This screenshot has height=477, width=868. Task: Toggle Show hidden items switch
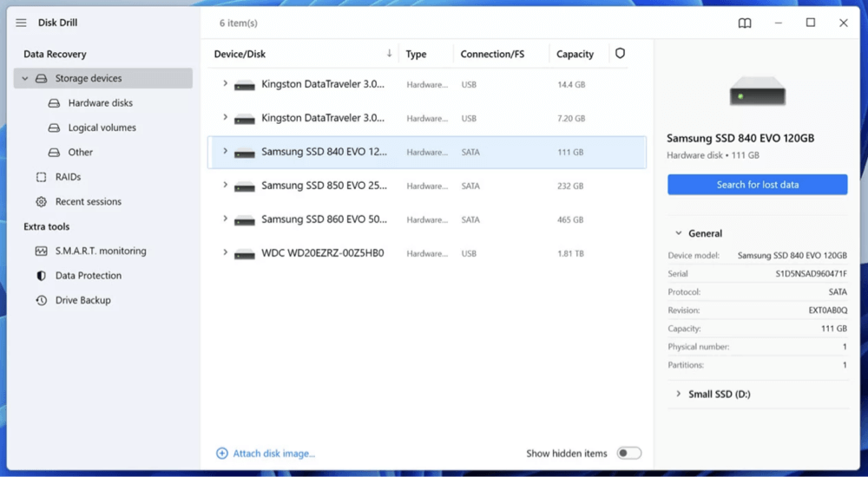coord(628,454)
